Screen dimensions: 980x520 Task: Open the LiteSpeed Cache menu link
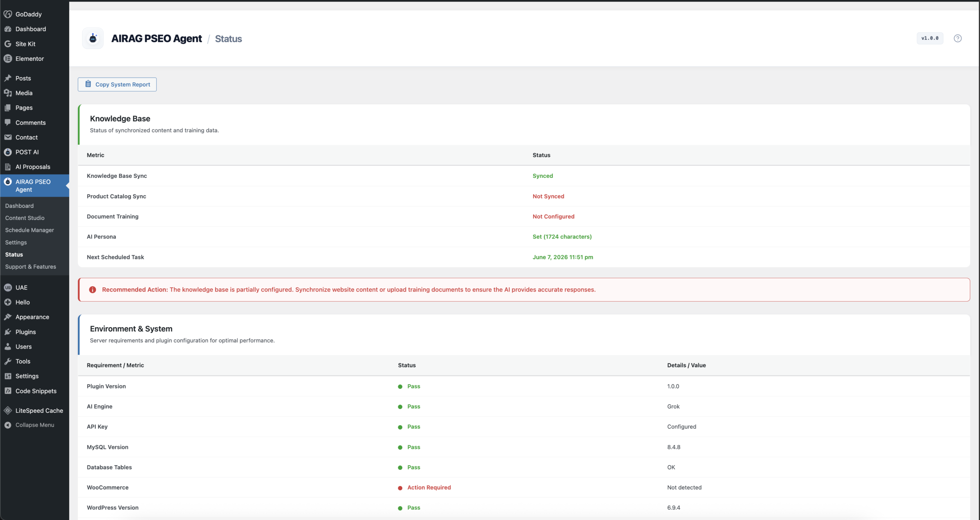click(x=39, y=411)
